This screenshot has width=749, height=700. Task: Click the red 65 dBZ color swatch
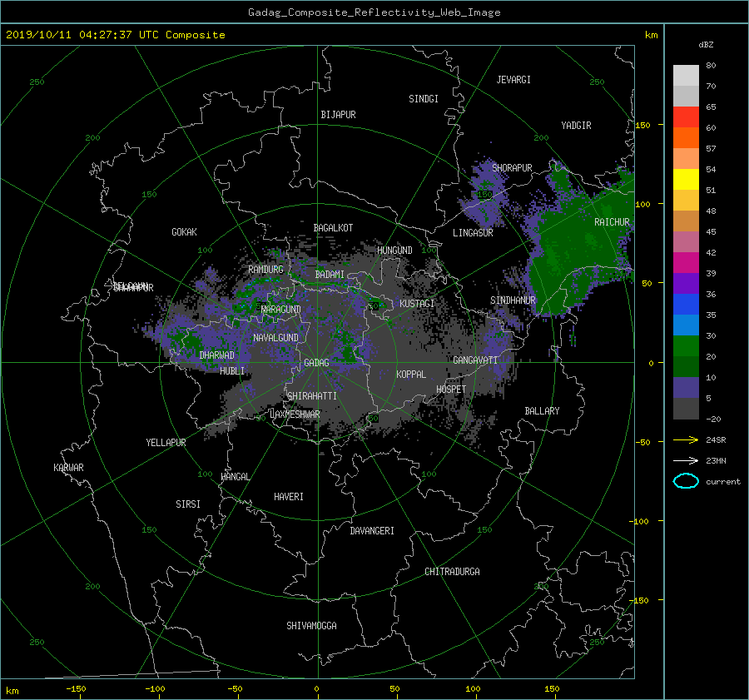click(686, 117)
